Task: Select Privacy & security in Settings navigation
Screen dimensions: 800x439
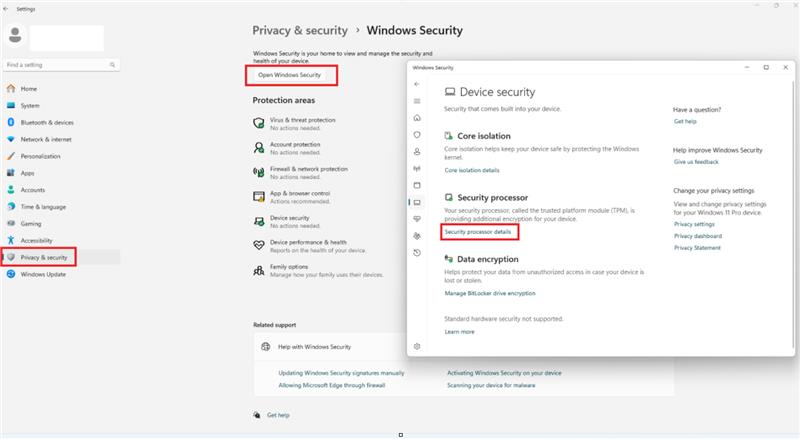Action: [61, 257]
